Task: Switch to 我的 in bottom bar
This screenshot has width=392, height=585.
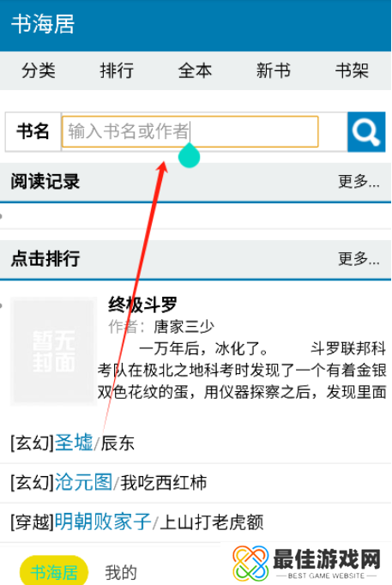Action: (121, 572)
